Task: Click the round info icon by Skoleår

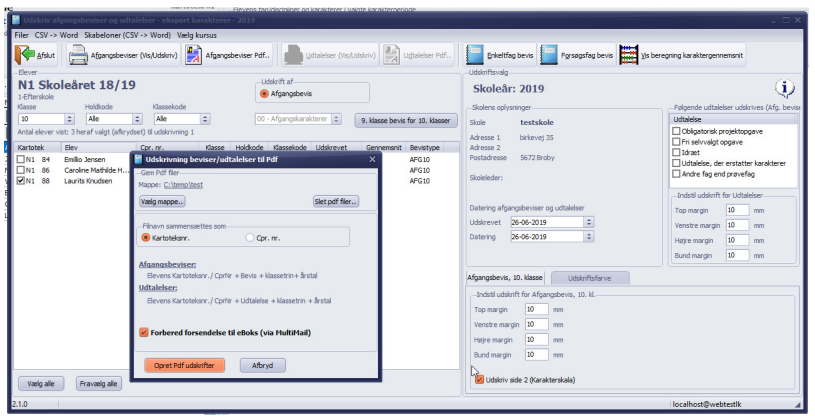Action: pyautogui.click(x=785, y=88)
